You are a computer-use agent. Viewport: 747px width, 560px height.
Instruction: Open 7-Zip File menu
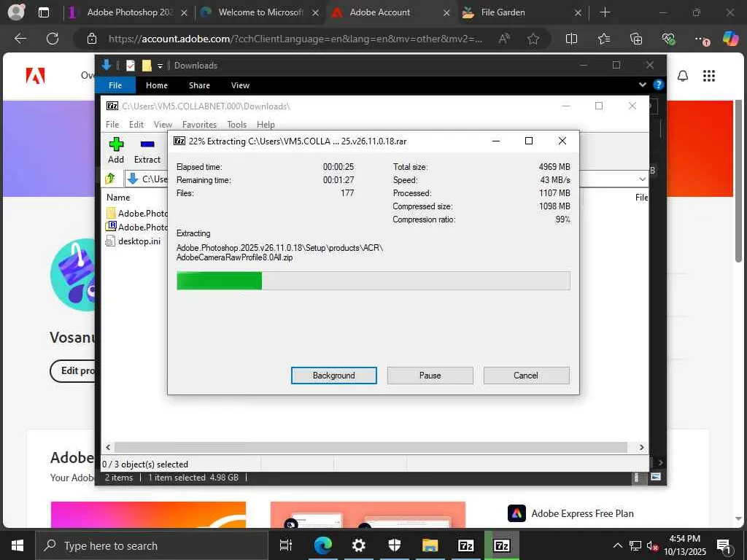112,124
